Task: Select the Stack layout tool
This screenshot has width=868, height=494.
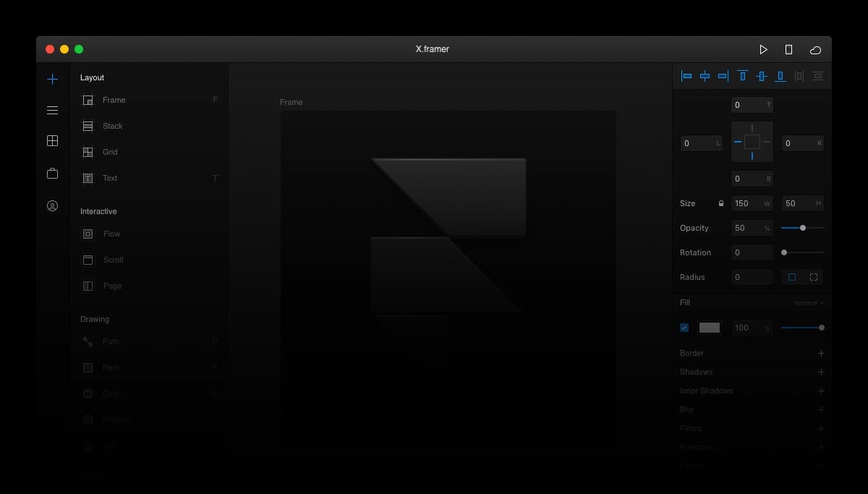Action: point(149,126)
